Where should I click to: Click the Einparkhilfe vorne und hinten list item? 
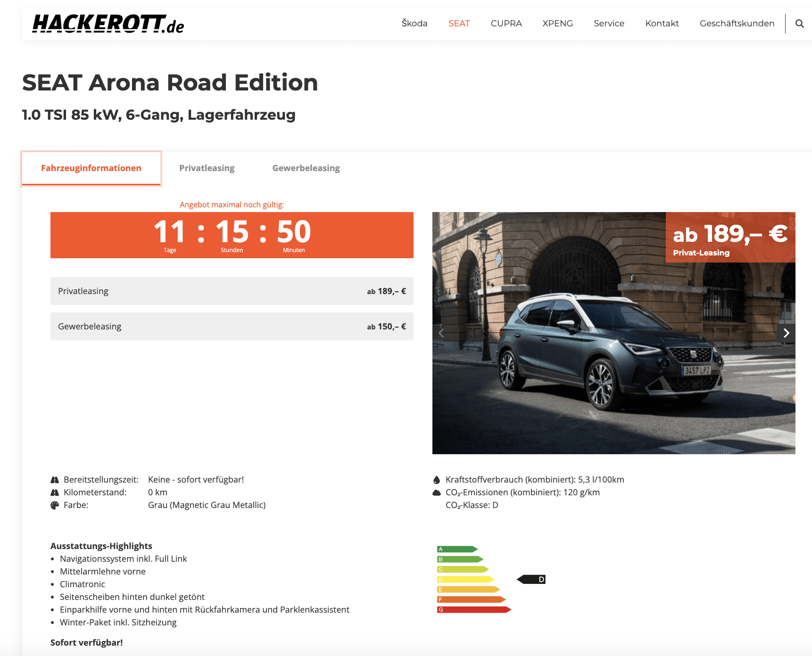pos(205,610)
